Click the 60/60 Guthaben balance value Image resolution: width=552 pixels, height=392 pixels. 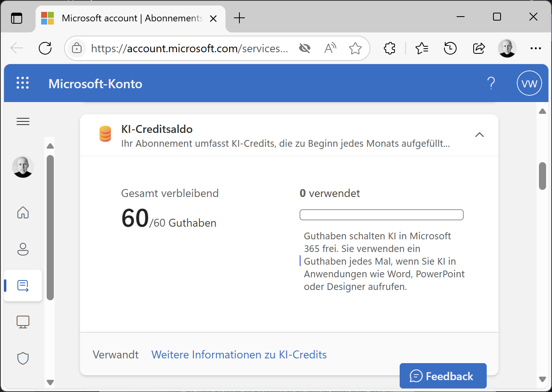pos(169,219)
